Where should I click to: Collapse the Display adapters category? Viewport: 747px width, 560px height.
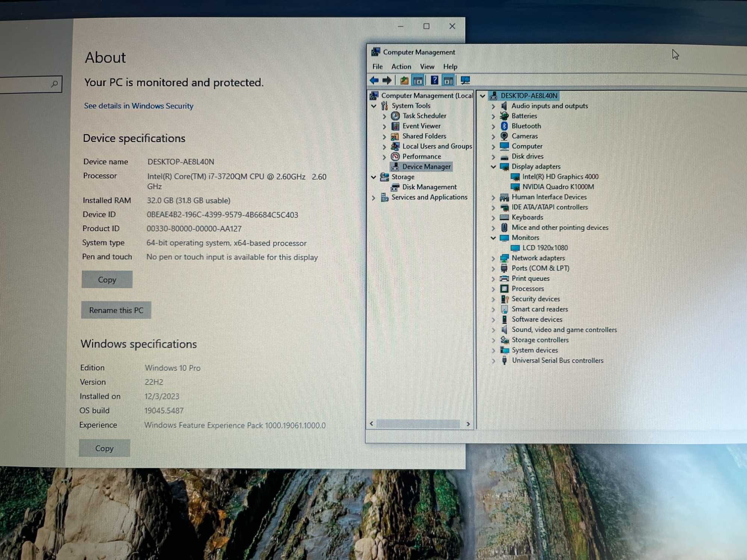(493, 167)
